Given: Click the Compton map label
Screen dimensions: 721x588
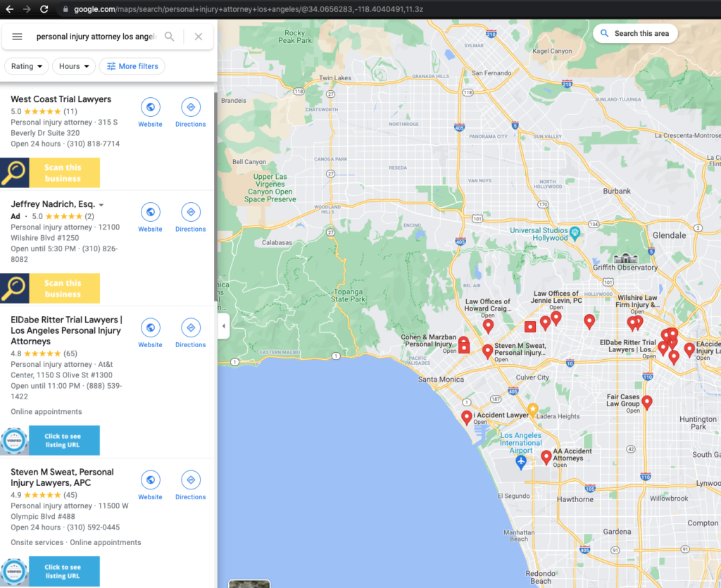Looking at the screenshot, I should pos(703,523).
